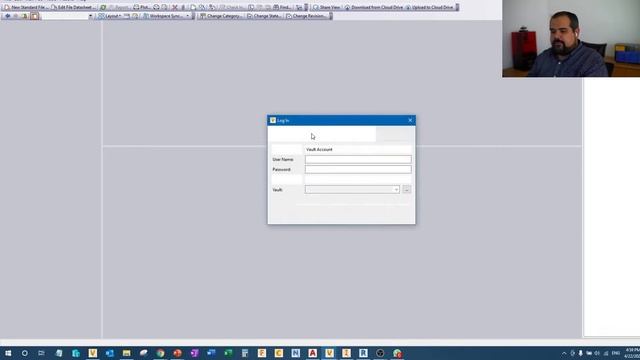This screenshot has height=360, width=640.
Task: Open the 'I' Inventor taskbar icon
Action: tap(347, 353)
